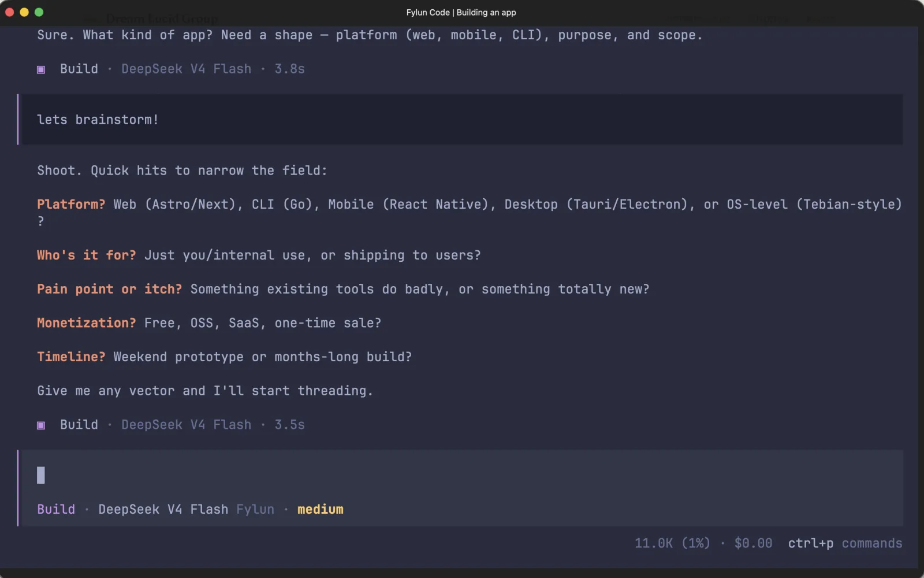The height and width of the screenshot is (578, 924).
Task: Open the DeepSeek V4 Flash model selector in the prompt footer
Action: (x=163, y=509)
